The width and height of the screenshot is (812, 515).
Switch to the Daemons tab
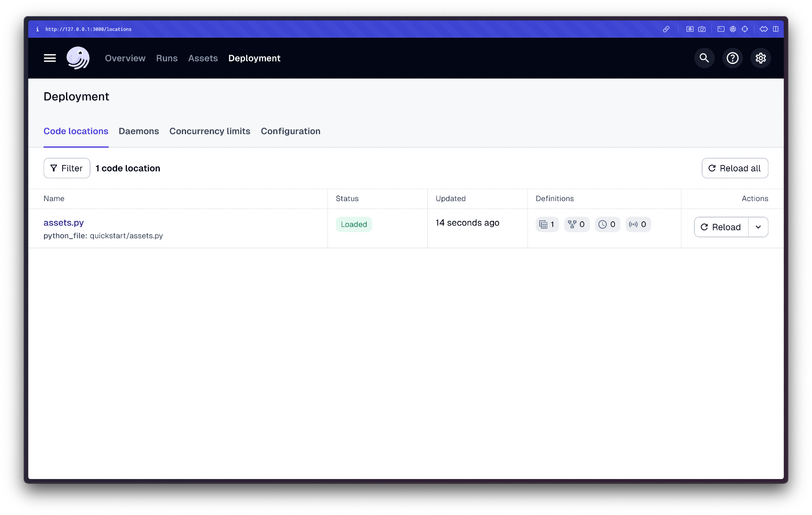[x=139, y=131]
